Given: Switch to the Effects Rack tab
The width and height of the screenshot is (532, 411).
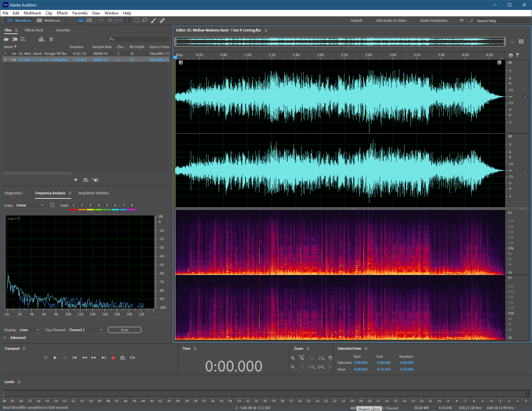Looking at the screenshot, I should point(34,30).
